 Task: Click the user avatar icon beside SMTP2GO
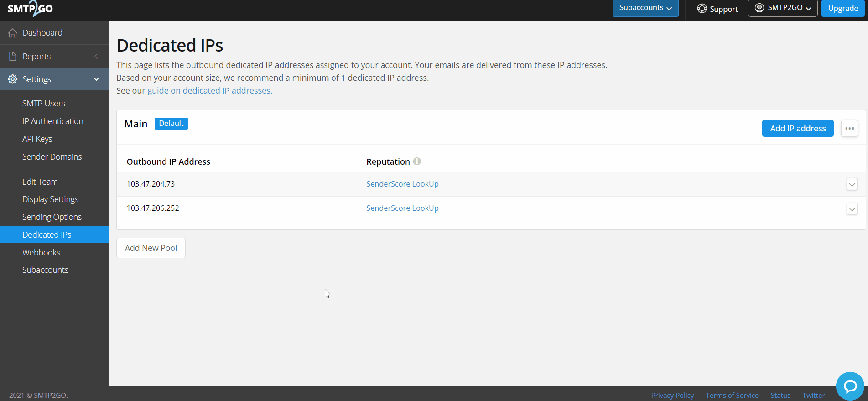click(759, 8)
